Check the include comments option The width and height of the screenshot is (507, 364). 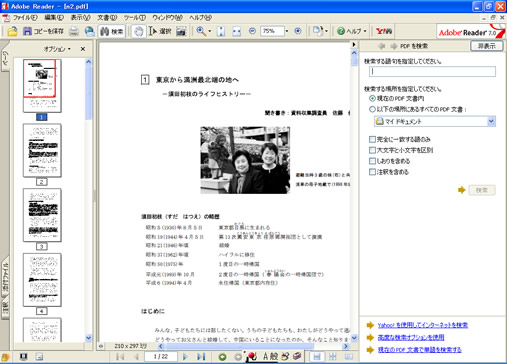coord(372,172)
